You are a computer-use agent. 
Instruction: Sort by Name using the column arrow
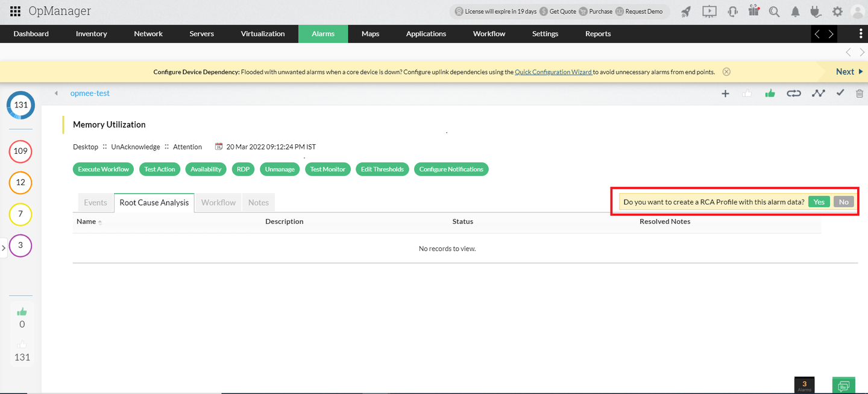[x=99, y=221]
